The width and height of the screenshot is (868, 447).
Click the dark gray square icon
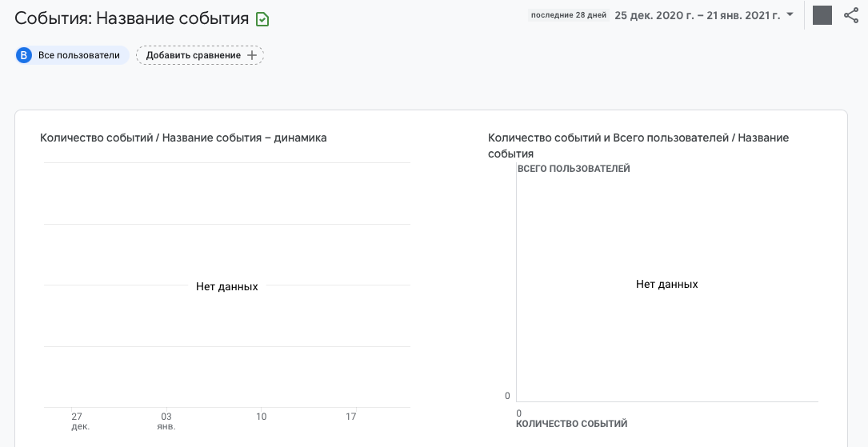pos(822,15)
